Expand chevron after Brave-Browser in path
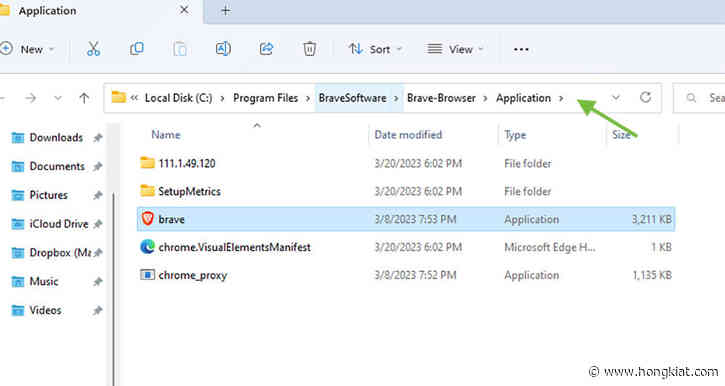Image resolution: width=725 pixels, height=386 pixels. click(x=485, y=98)
